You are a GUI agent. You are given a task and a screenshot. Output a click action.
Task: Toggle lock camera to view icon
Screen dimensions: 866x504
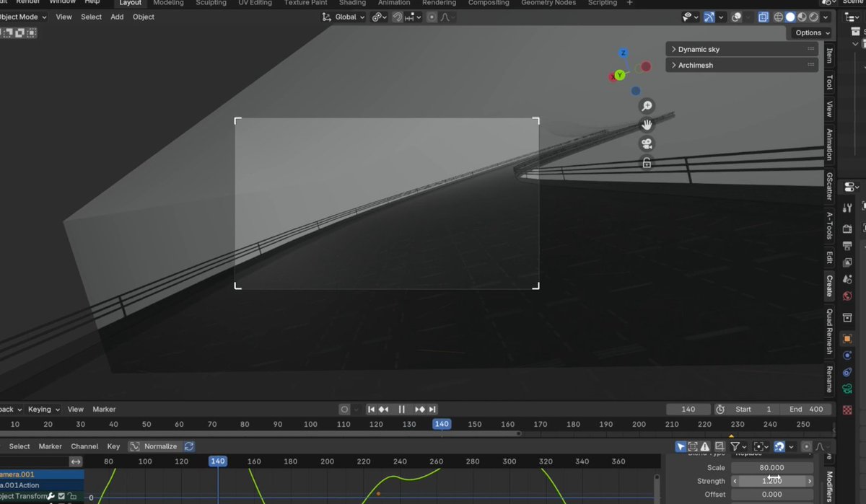point(647,163)
